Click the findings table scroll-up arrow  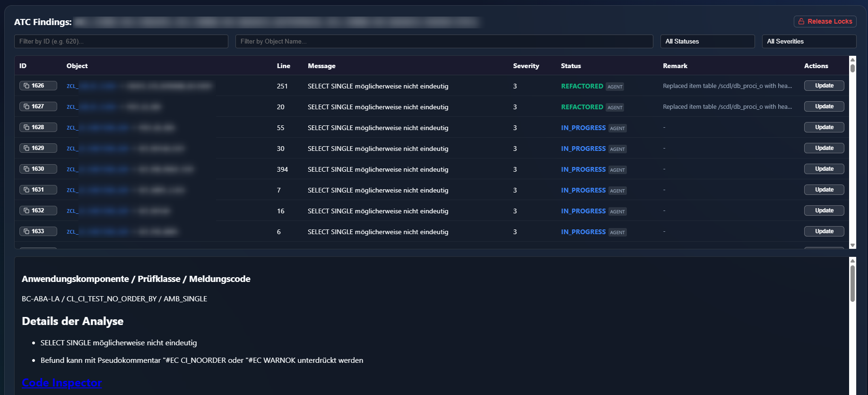(x=852, y=60)
